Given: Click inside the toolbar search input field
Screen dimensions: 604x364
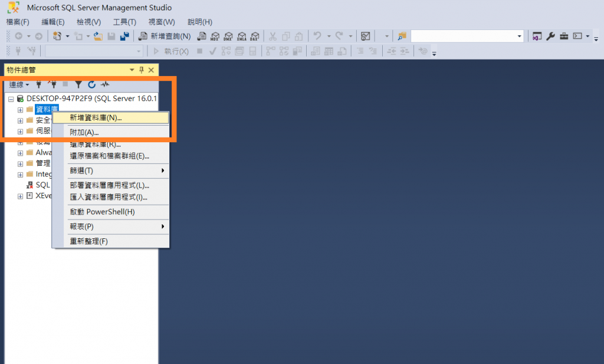Looking at the screenshot, I should tap(464, 36).
